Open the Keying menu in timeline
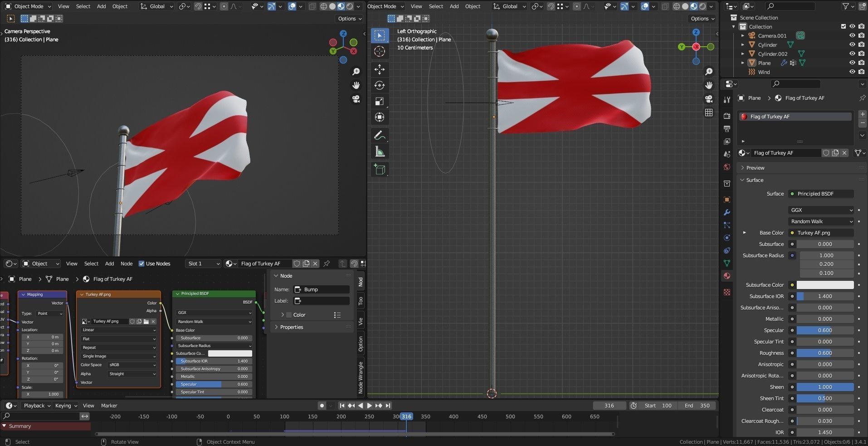Screen dimensions: 868x446 point(66,406)
